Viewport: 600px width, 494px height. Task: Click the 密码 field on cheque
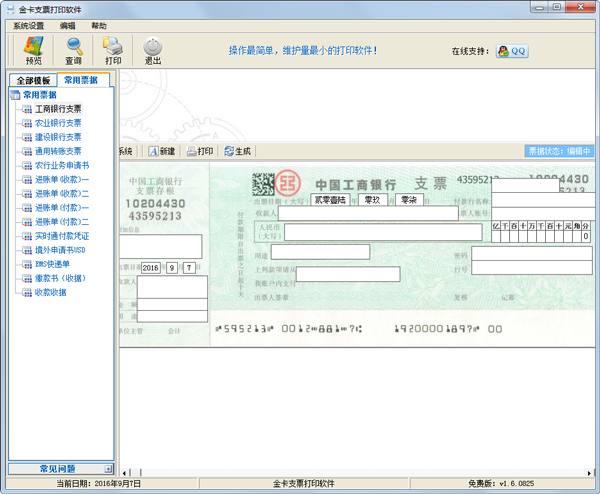[x=532, y=254]
